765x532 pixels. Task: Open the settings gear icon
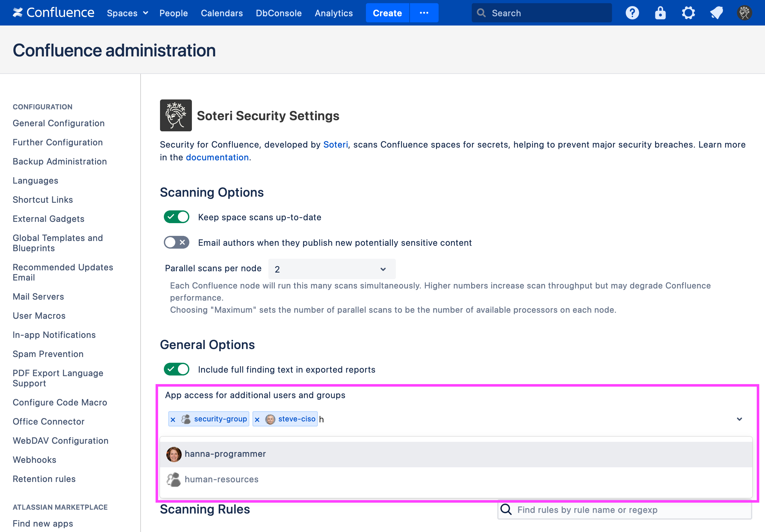[x=688, y=13]
